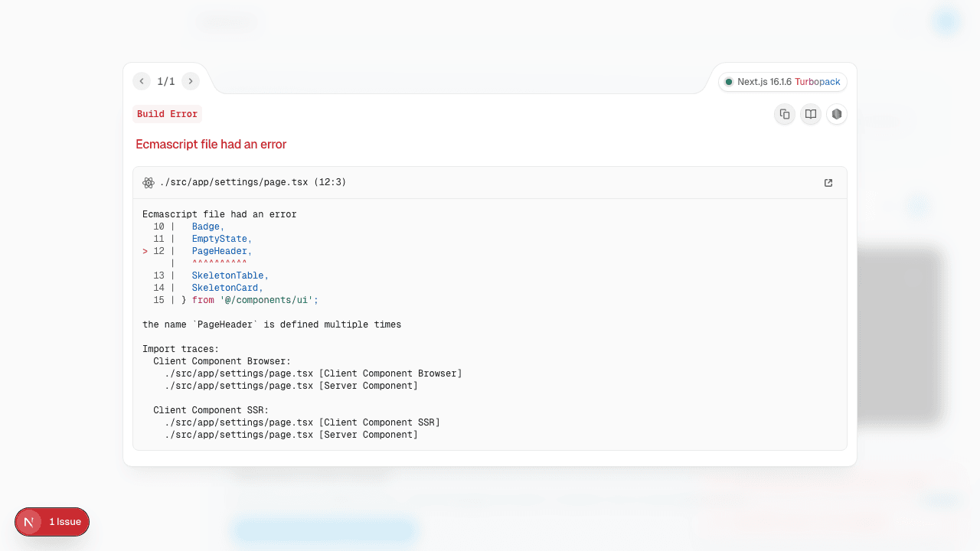Click the '@/components/ui' import string
The width and height of the screenshot is (980, 551).
click(x=267, y=299)
